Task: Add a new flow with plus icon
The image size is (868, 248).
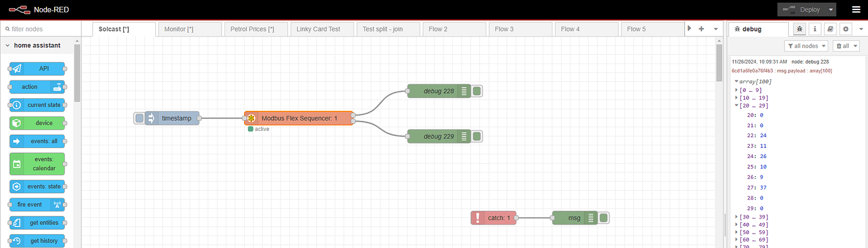Action: 701,29
